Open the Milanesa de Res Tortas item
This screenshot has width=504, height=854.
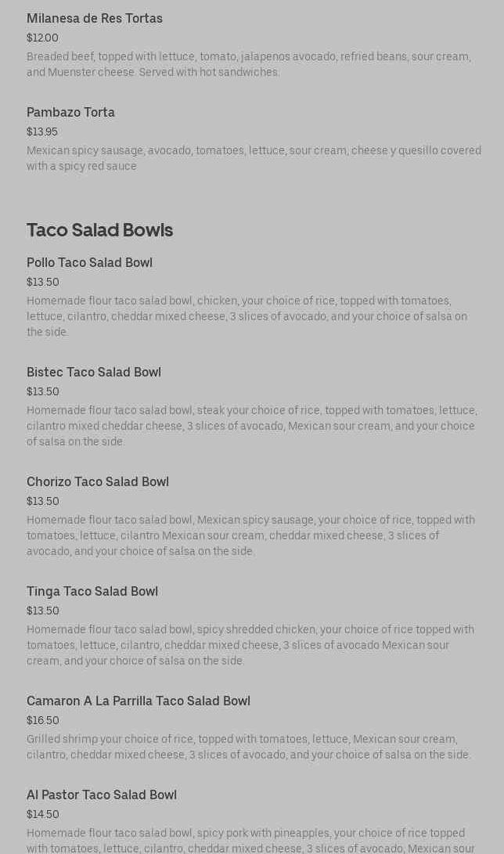point(95,19)
